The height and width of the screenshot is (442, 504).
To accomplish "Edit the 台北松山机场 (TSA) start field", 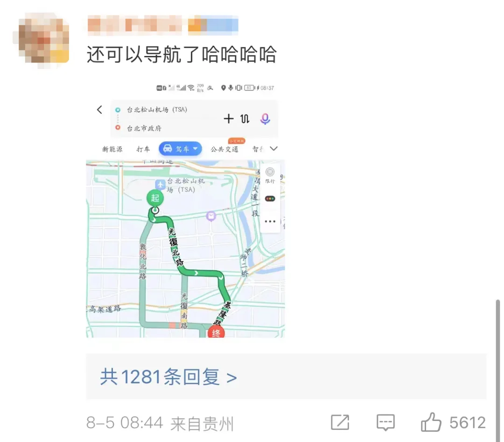I will (x=157, y=110).
